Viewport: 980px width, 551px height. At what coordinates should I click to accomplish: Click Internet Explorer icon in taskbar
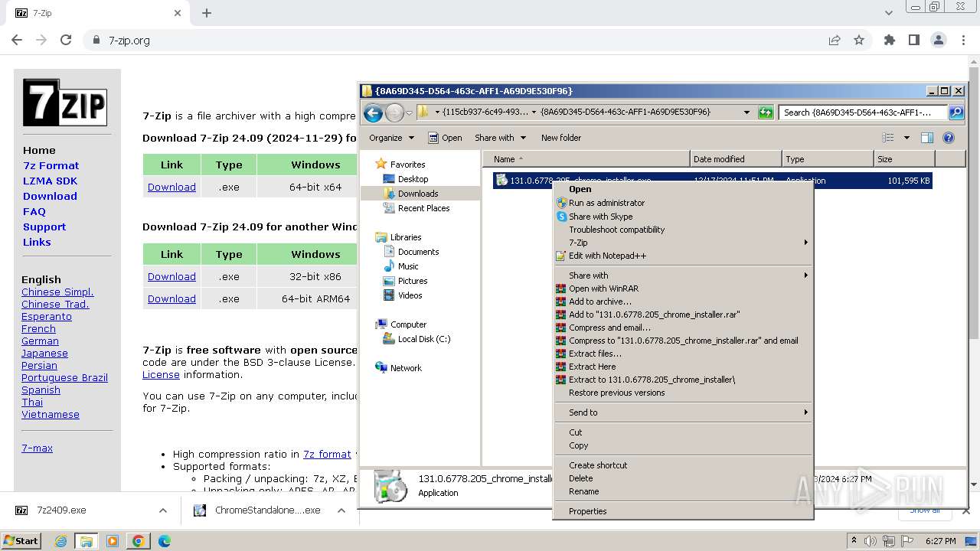[x=60, y=541]
